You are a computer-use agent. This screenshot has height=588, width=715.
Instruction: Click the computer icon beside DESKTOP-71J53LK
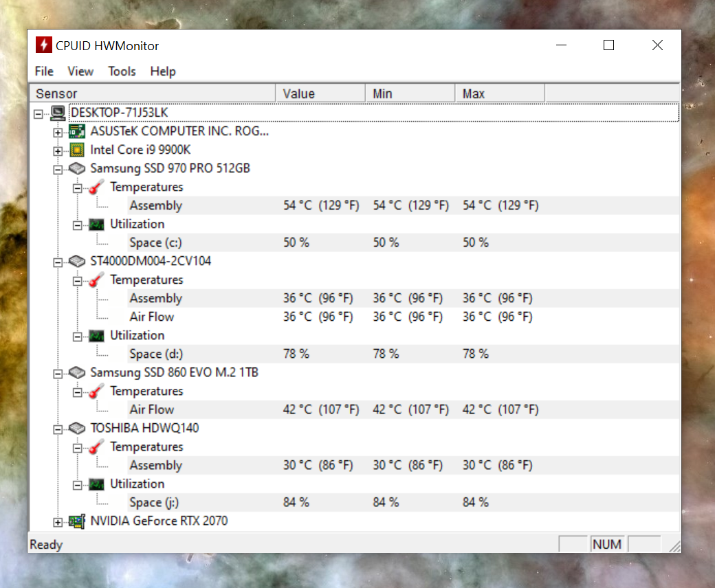[58, 113]
